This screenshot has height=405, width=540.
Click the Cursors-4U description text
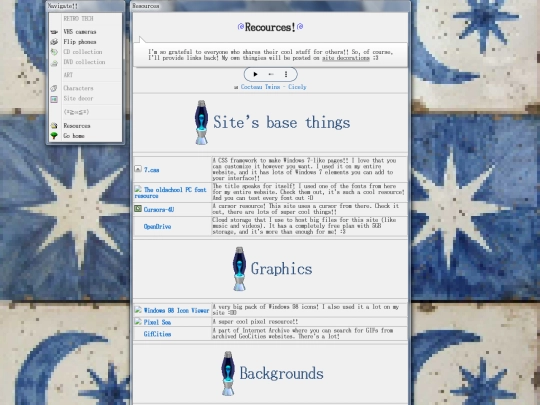pos(305,209)
